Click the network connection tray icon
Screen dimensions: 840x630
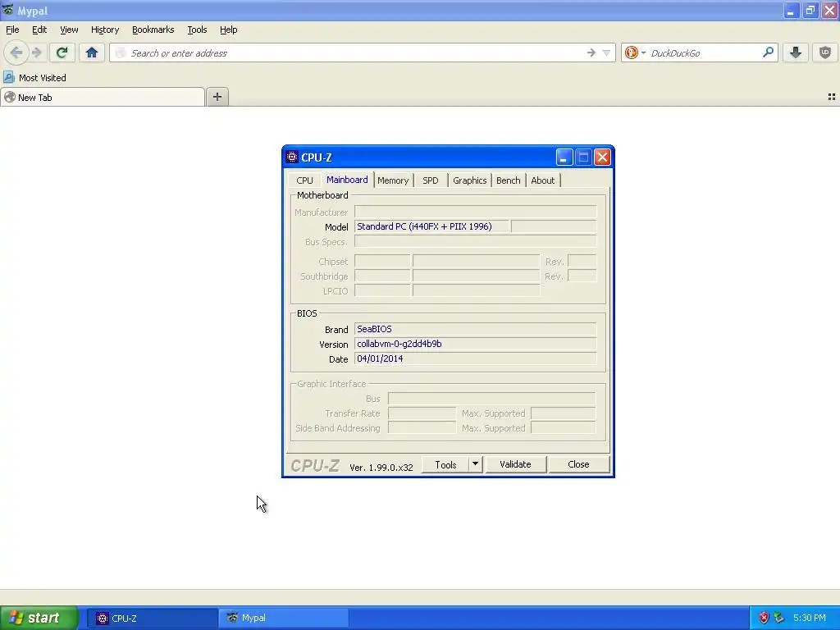779,618
